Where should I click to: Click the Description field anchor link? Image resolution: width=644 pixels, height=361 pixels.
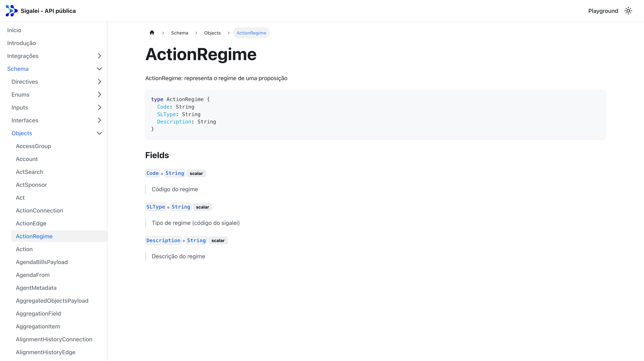tap(163, 240)
